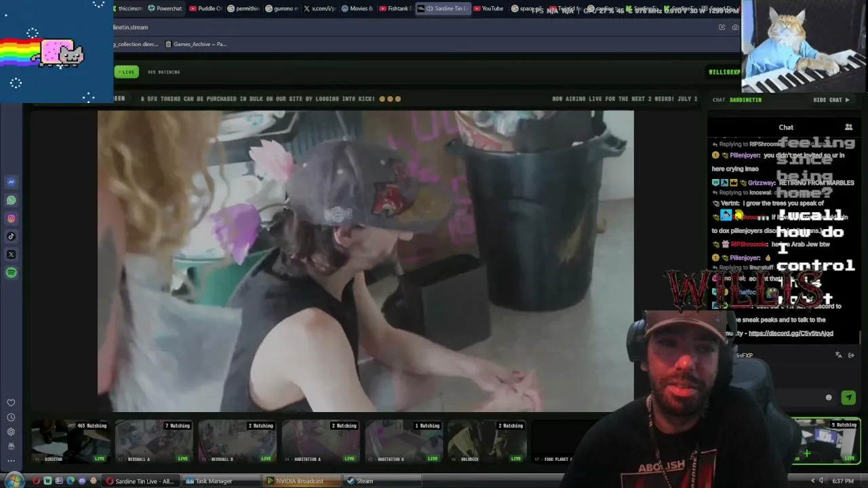Open the sidebar three-dots more menu
Image resolution: width=868 pixels, height=488 pixels.
click(11, 461)
